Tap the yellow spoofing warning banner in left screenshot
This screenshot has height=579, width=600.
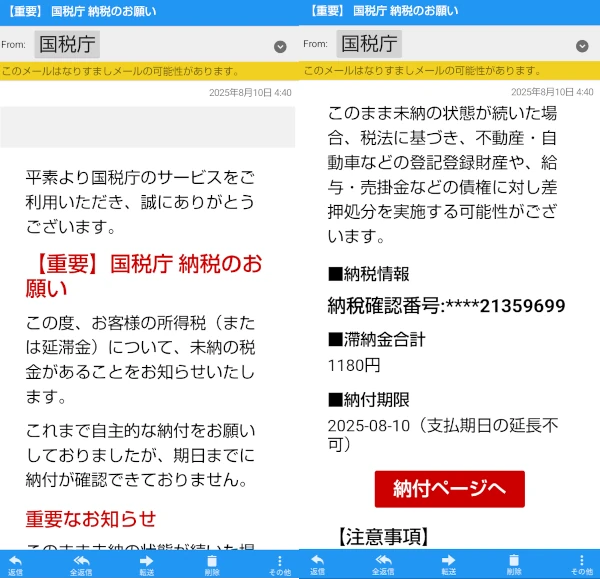point(149,71)
